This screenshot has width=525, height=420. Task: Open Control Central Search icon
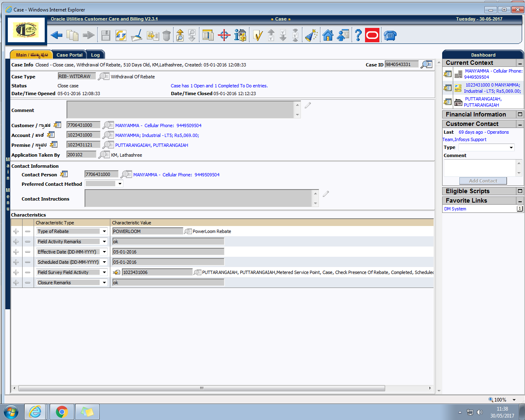click(x=208, y=35)
